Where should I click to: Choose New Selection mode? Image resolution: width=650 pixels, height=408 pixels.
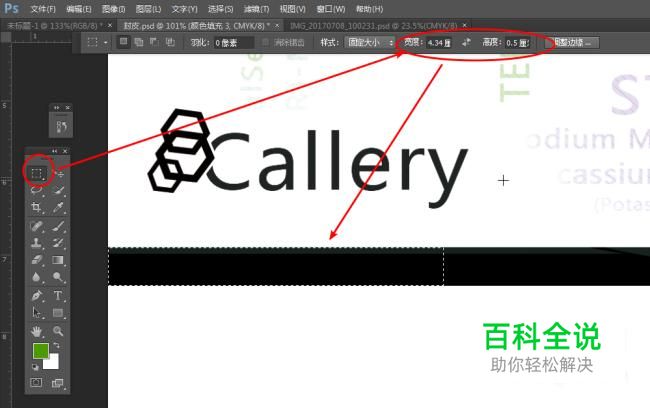click(124, 42)
